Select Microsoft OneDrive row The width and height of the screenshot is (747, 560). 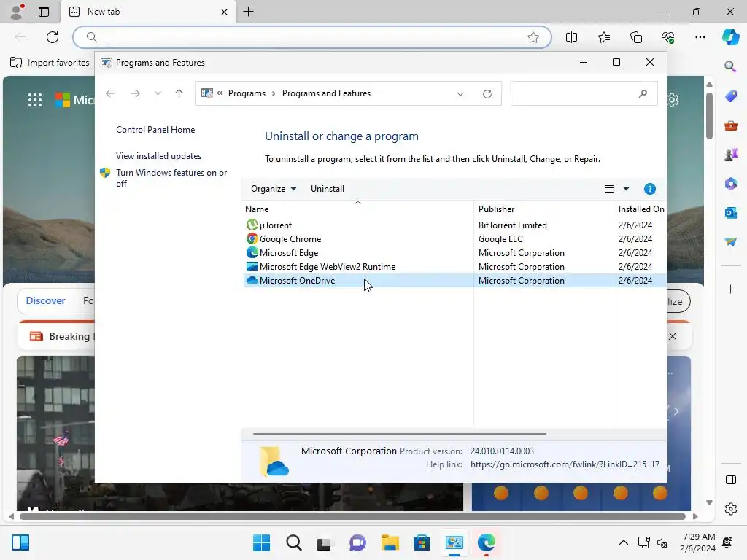(x=454, y=281)
